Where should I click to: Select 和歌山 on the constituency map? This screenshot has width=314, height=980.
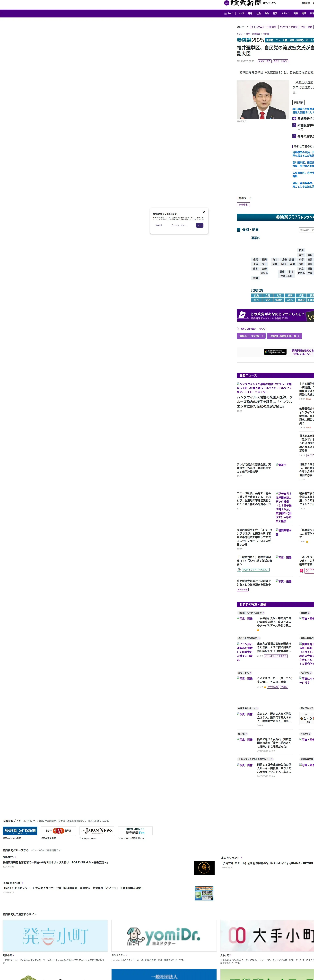pyautogui.click(x=301, y=273)
